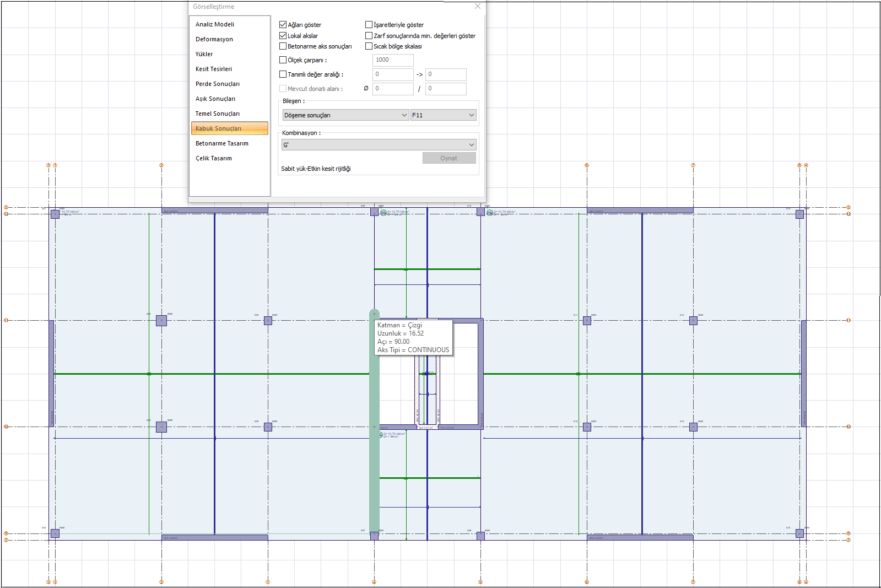Open the Kombinasyon dropdown
Screen dimensions: 881x588
click(379, 145)
